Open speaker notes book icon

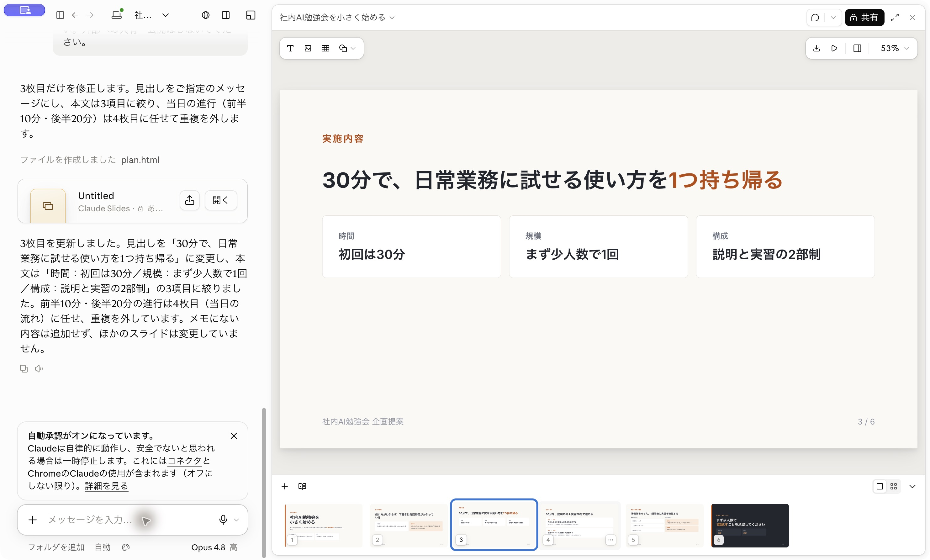(302, 486)
